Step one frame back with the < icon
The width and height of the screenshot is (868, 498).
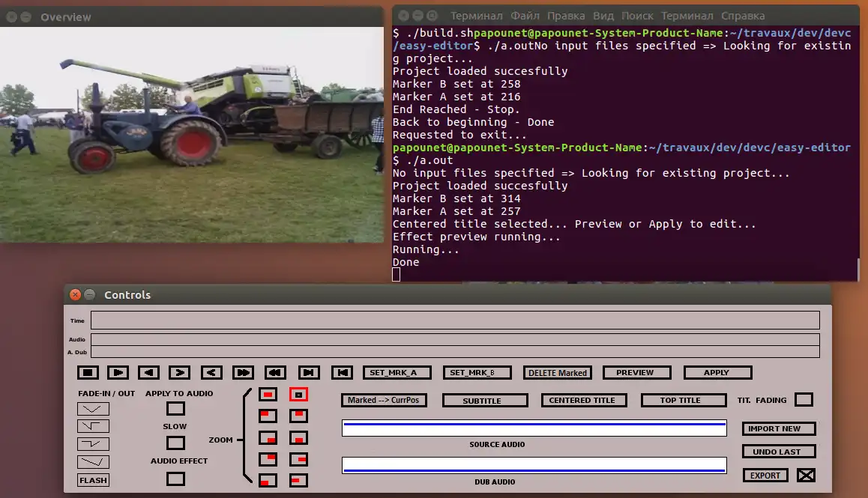coord(211,372)
